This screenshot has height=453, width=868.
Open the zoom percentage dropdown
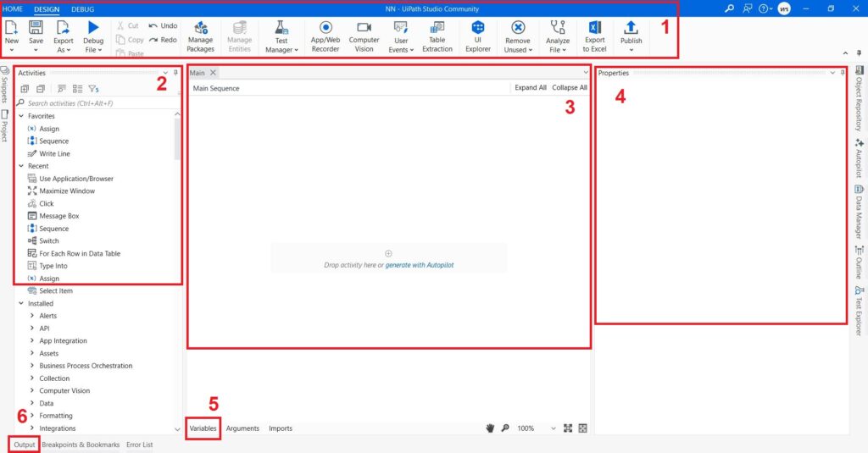[554, 428]
